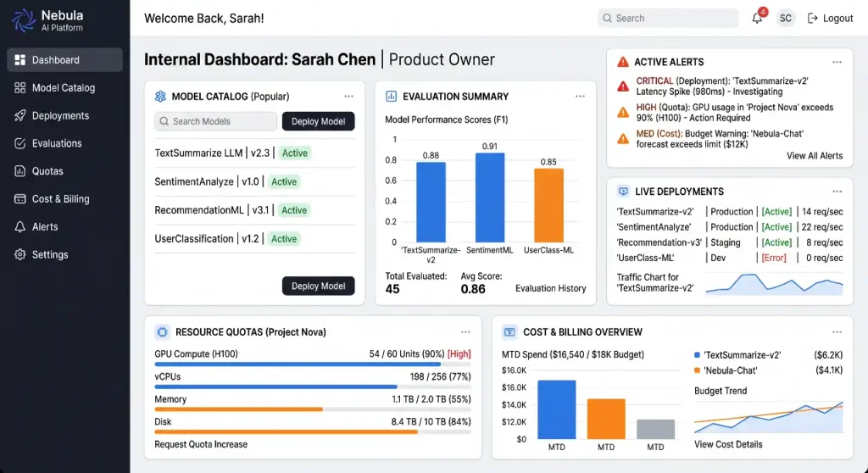868x473 pixels.
Task: Click the Request Quota Increase link
Action: point(201,444)
